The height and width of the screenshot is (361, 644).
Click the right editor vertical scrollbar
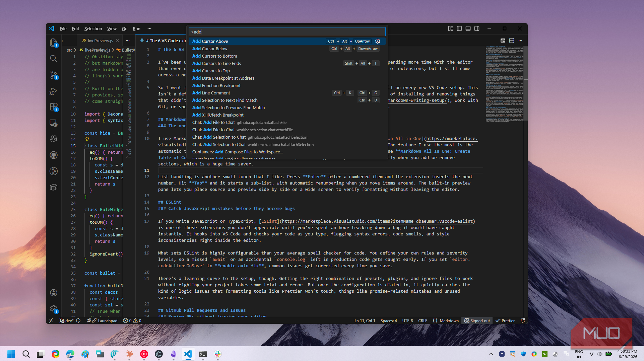pos(525,84)
